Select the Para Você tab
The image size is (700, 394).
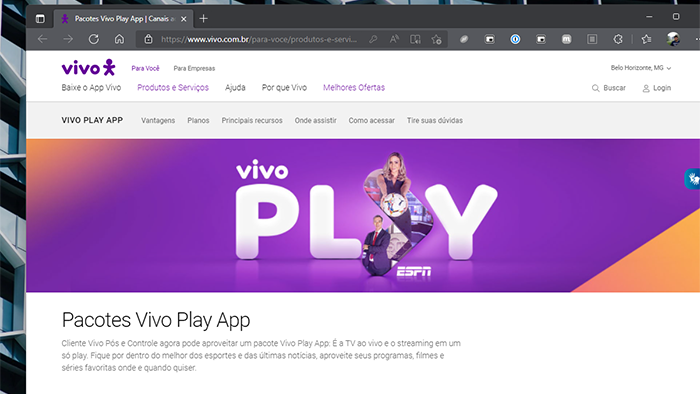pos(145,68)
